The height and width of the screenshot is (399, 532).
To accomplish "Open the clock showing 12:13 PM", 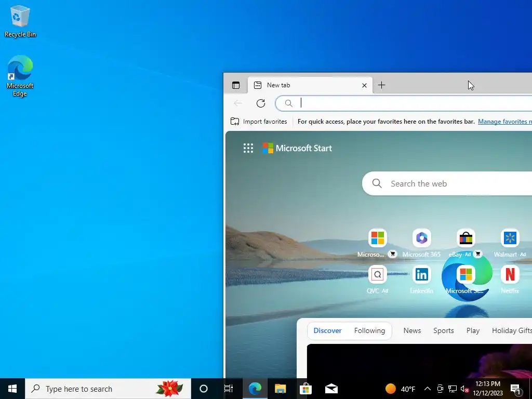I will pos(488,389).
